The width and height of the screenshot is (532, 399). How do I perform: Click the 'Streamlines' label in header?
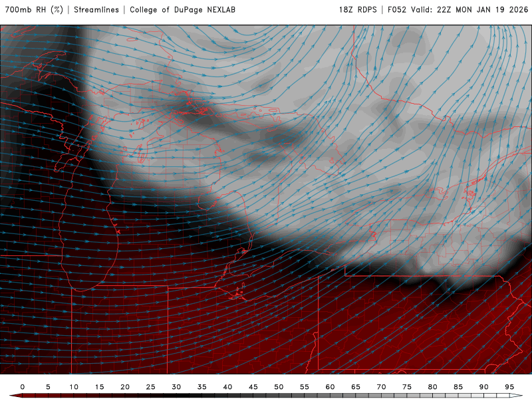(x=96, y=9)
